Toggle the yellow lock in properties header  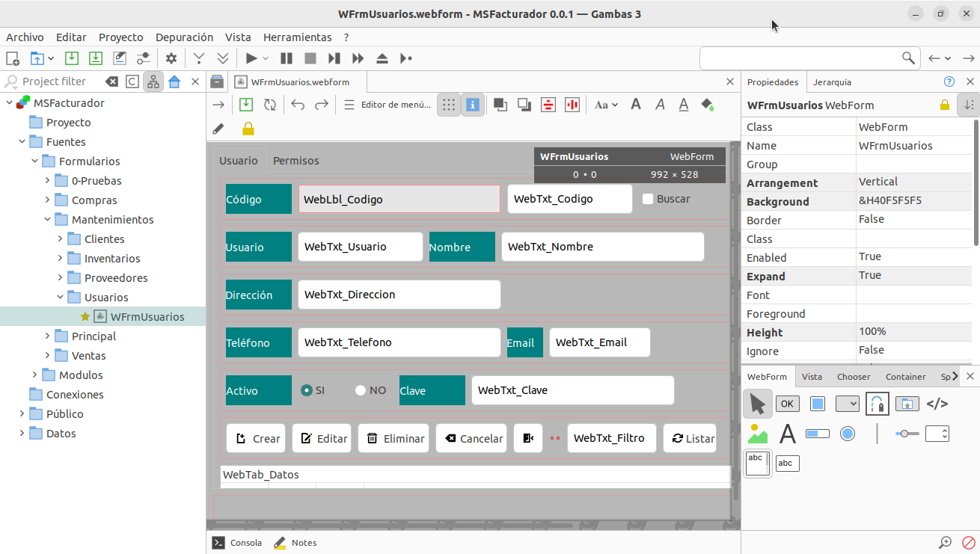[x=945, y=105]
